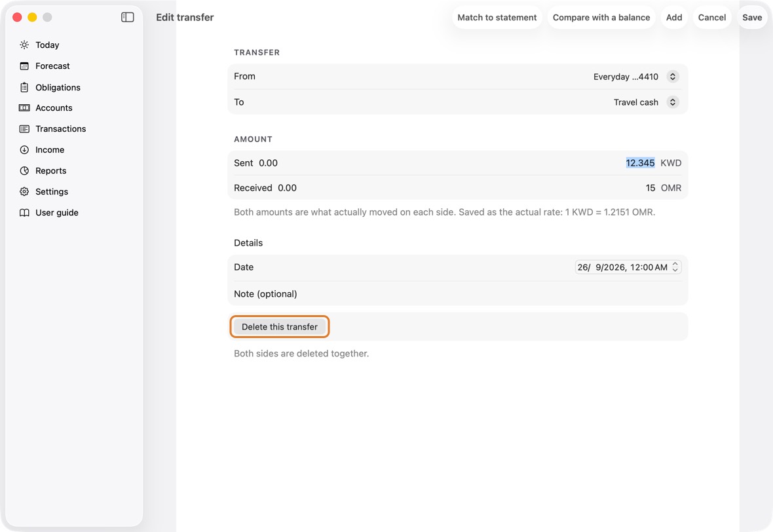
Task: Click the Received amount field 15
Action: (650, 188)
